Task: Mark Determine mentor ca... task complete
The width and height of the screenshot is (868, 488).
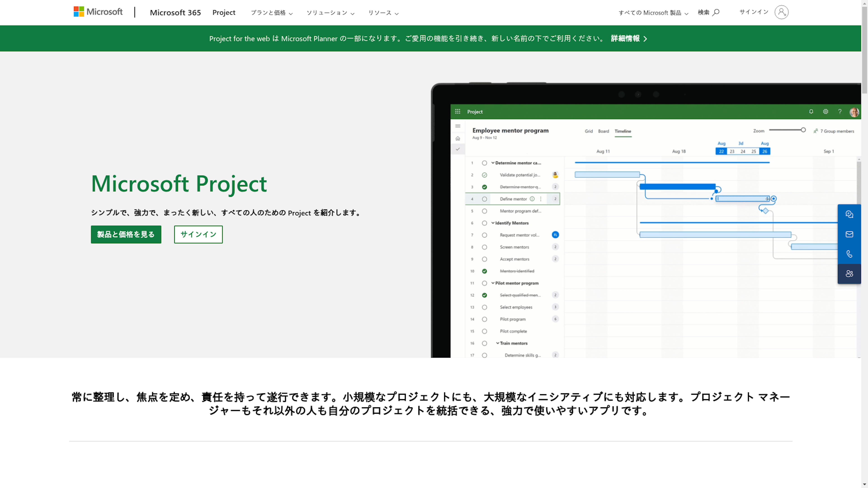Action: click(484, 163)
